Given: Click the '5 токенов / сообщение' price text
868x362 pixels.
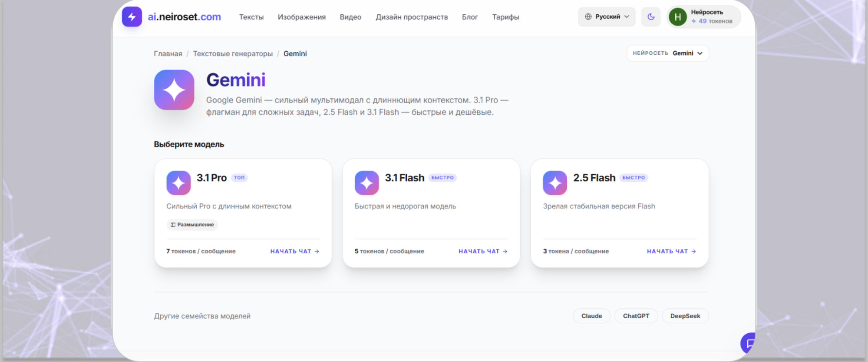Looking at the screenshot, I should [x=389, y=251].
